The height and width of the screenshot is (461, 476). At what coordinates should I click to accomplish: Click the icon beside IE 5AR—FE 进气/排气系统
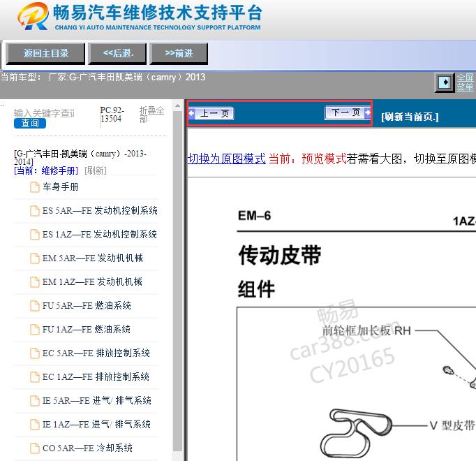[x=35, y=400]
